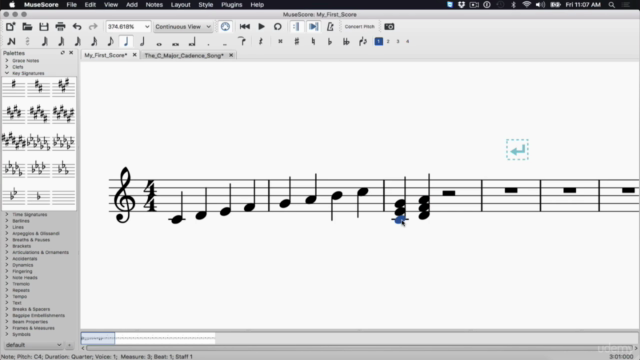Click Wi-Fi icon in menu bar
Image resolution: width=640 pixels, height=360 pixels.
tap(527, 4)
